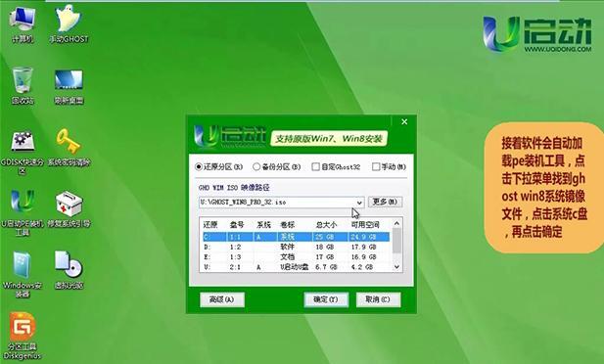
Task: Launch the first-aid box boot repair icon
Action: [69, 209]
